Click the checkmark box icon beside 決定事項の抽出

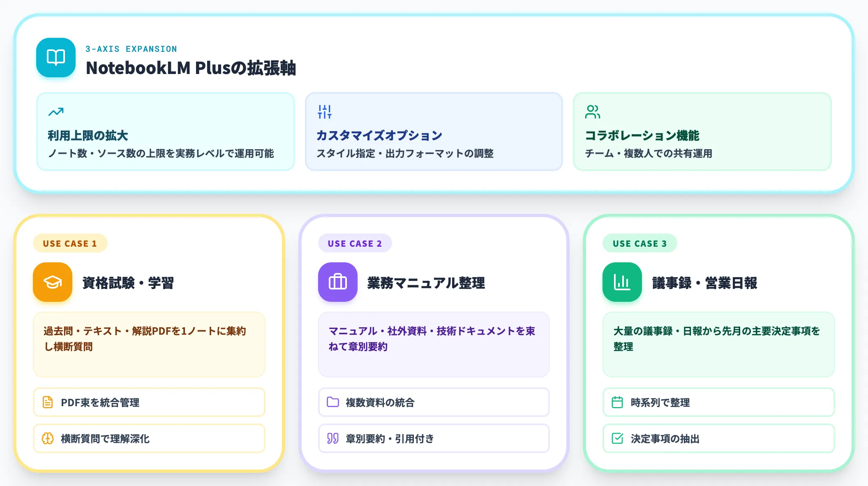(x=617, y=438)
